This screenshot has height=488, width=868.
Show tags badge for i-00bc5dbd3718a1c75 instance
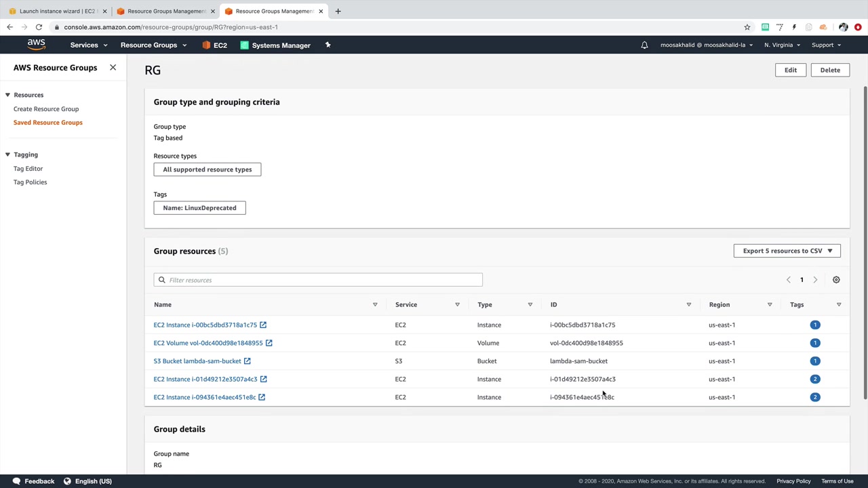815,325
